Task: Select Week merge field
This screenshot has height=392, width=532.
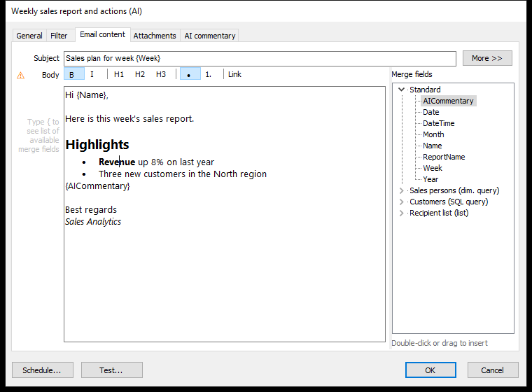Action: click(x=433, y=168)
